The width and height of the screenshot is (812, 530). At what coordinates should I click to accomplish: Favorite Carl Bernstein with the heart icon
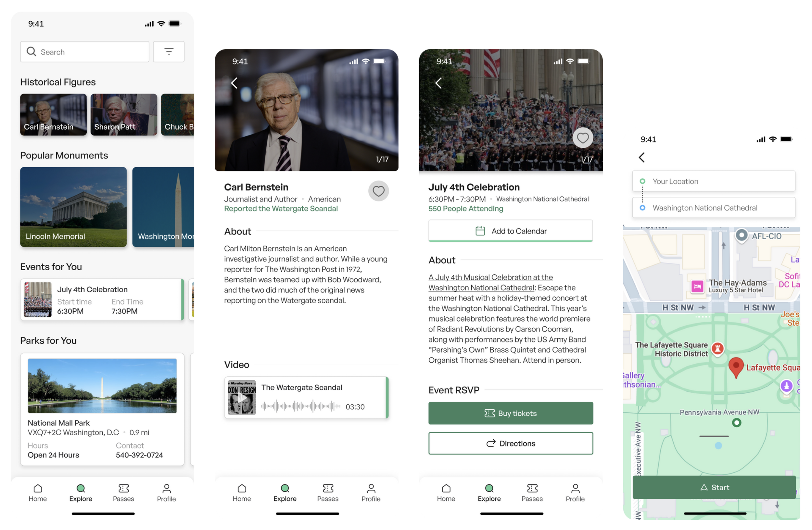pyautogui.click(x=378, y=191)
